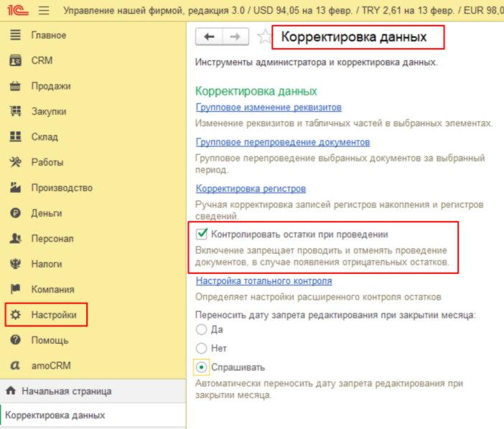Click the Настройки gear icon
The image size is (504, 429).
[x=14, y=315]
